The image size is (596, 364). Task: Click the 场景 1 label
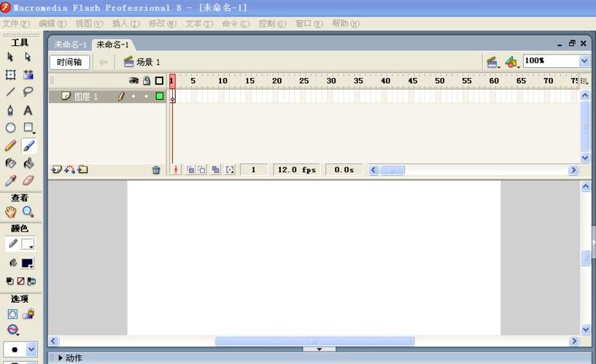[x=148, y=62]
